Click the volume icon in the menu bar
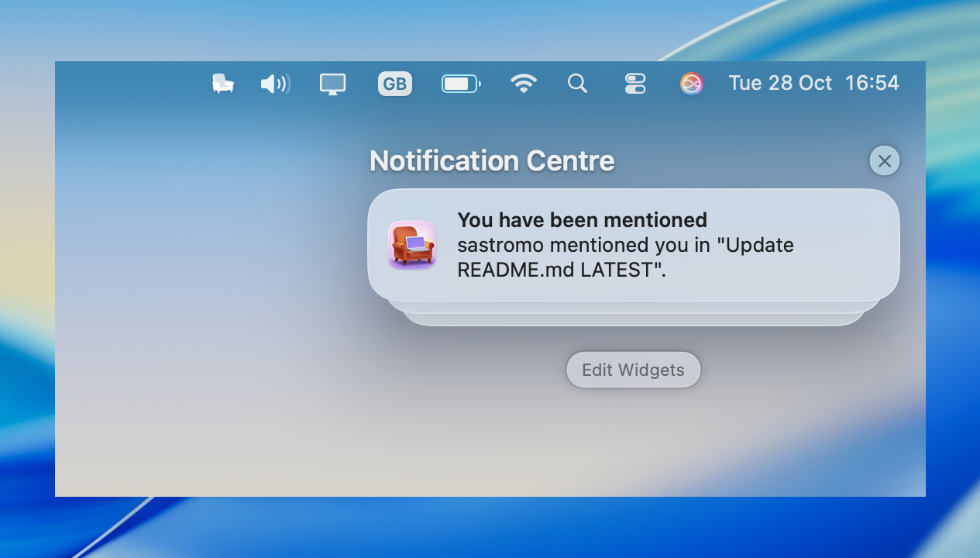 click(x=276, y=83)
